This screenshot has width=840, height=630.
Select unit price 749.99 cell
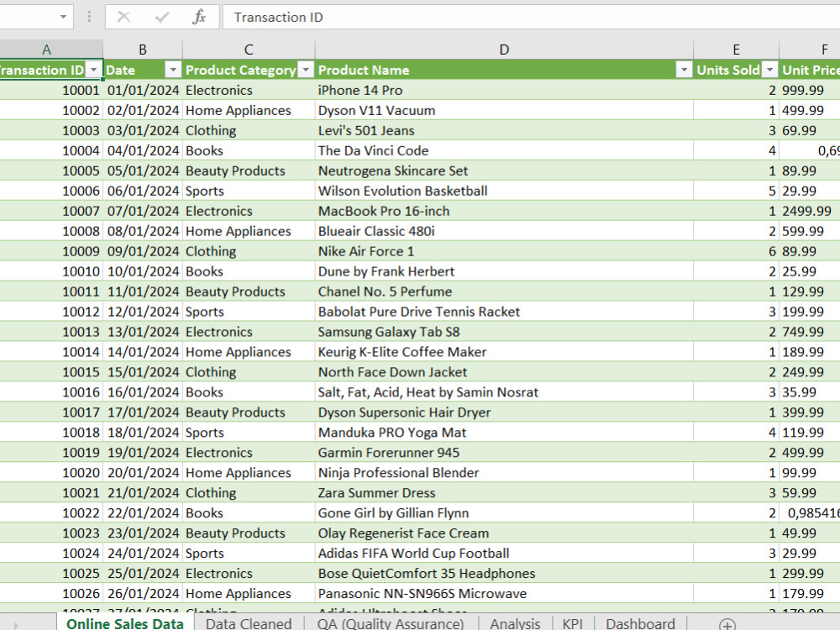(810, 332)
